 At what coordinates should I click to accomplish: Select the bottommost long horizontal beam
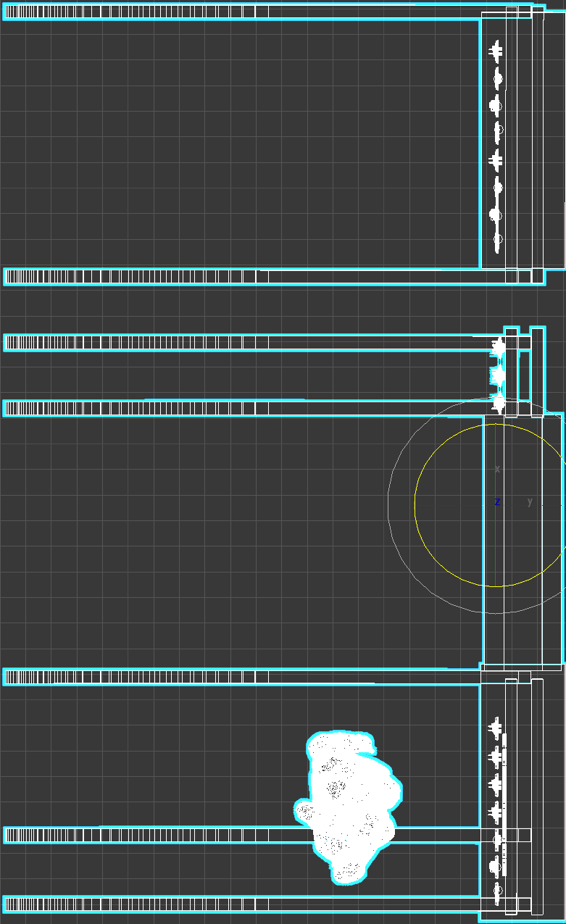[145, 904]
